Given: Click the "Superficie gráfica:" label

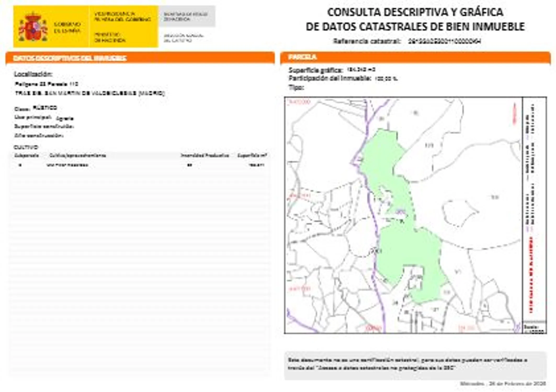Looking at the screenshot, I should (316, 70).
